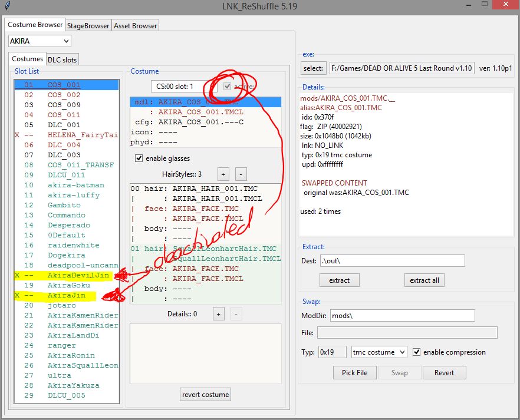Viewport: 520px width, 420px height.
Task: Click the File path field in Swap
Action: (407, 333)
